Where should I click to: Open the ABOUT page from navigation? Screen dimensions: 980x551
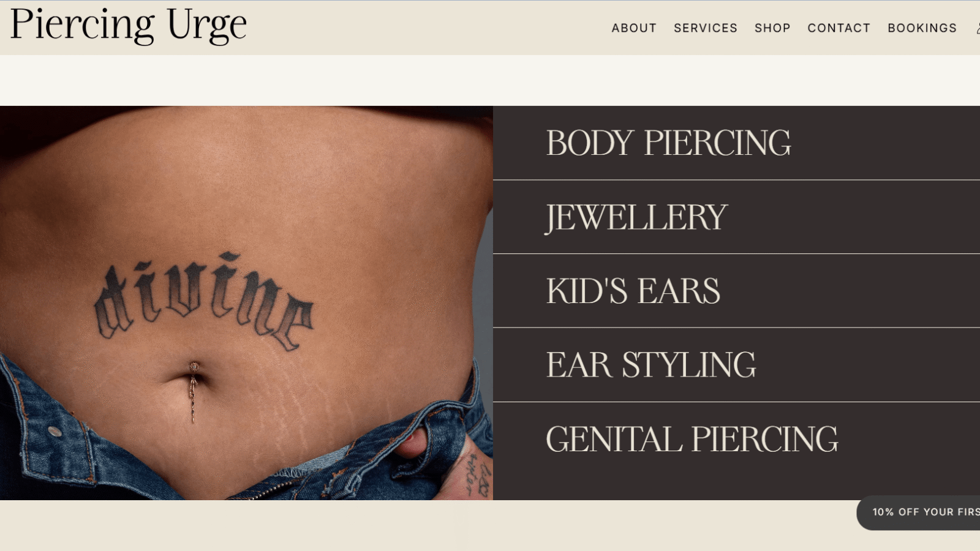pos(634,28)
